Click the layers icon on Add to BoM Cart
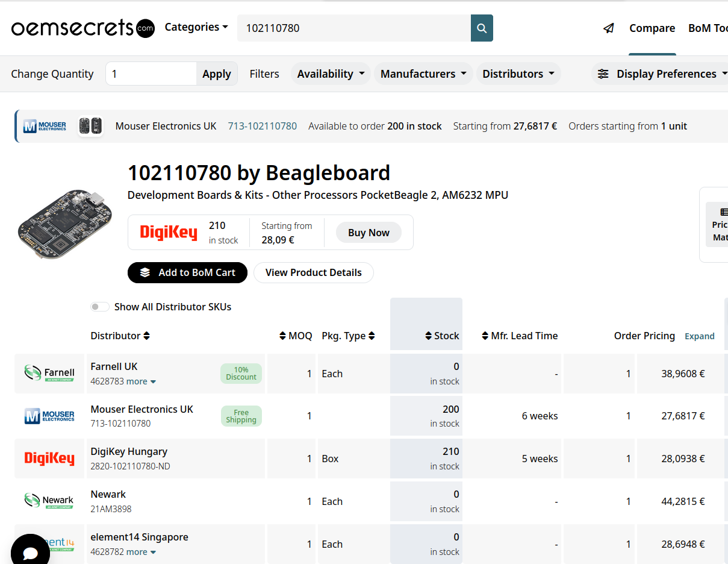This screenshot has width=728, height=564. tap(145, 272)
